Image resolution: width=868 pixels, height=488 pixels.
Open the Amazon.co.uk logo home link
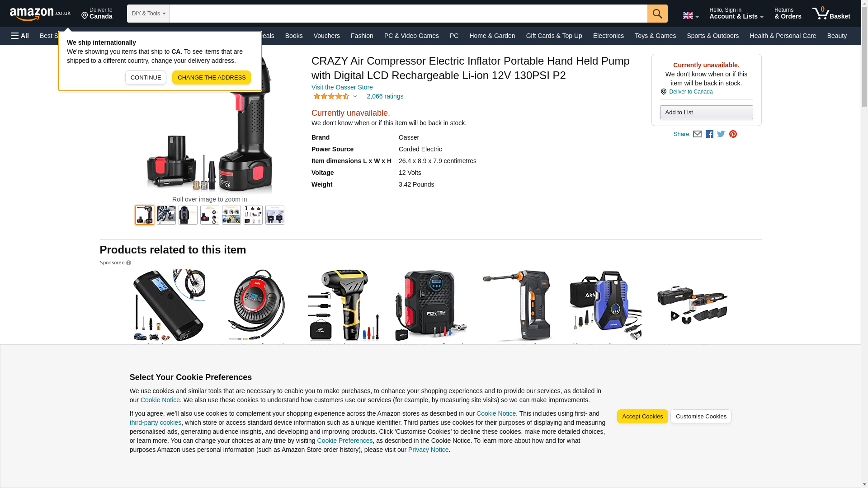pos(40,14)
